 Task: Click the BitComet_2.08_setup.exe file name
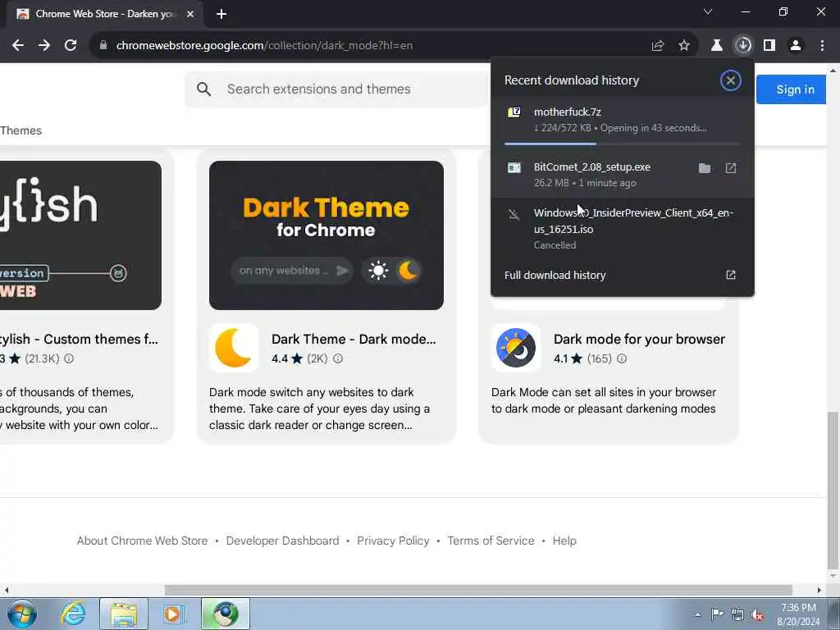[x=592, y=167]
